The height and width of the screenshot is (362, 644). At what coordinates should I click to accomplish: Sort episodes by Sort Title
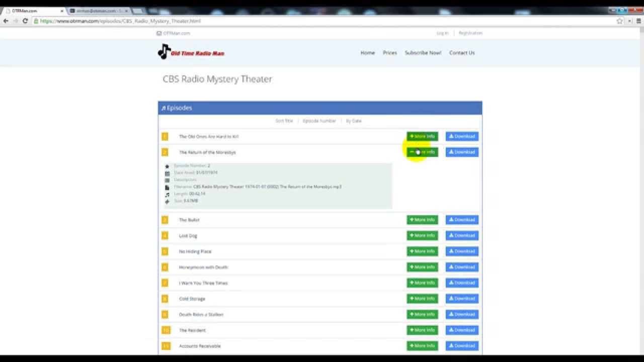(x=284, y=121)
